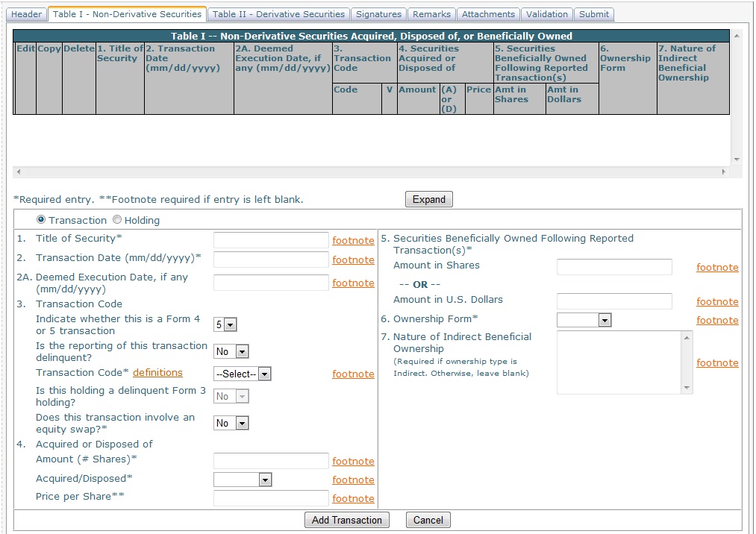Click the Add Transaction button

pos(346,520)
